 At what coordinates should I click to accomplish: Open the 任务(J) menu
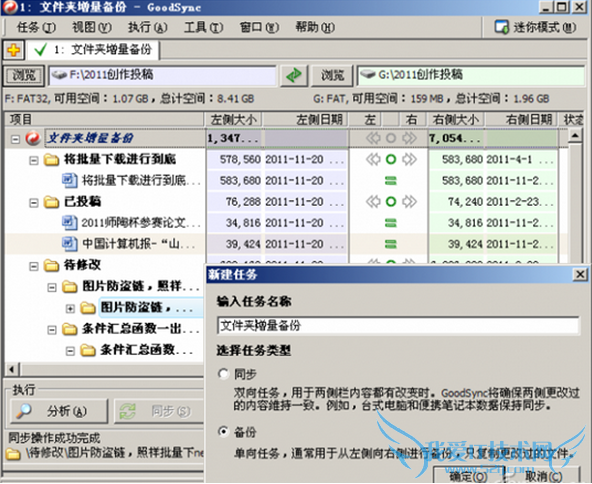36,27
